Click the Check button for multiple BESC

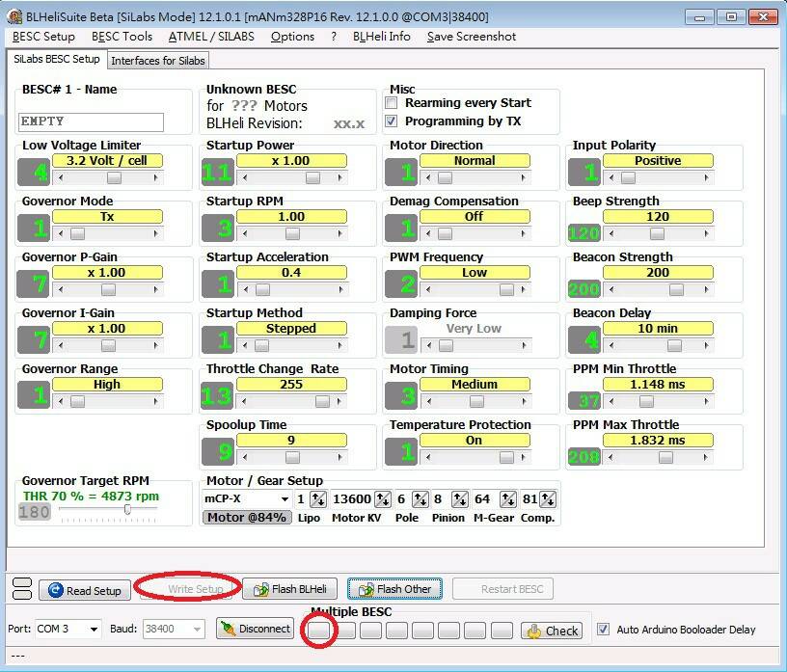pyautogui.click(x=552, y=631)
